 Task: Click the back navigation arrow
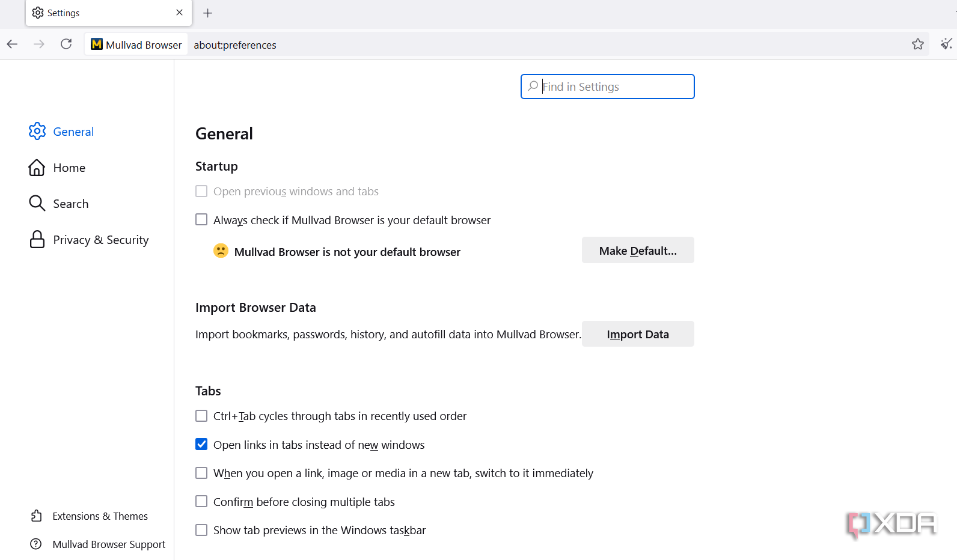(12, 44)
